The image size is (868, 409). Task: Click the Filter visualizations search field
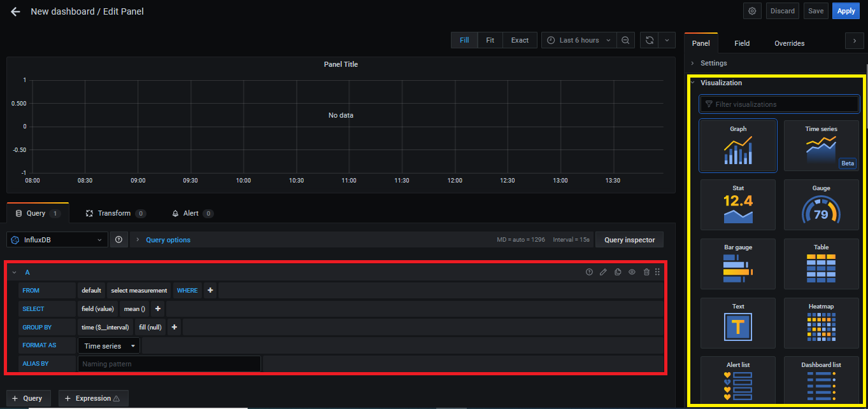click(779, 104)
